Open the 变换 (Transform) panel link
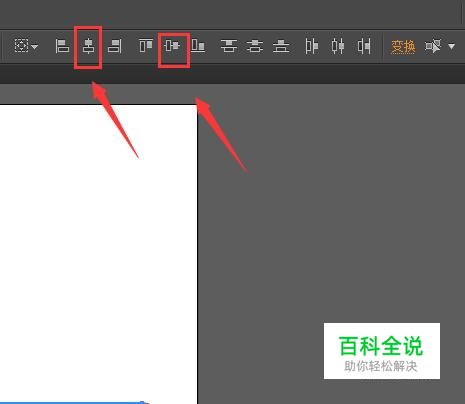 click(x=403, y=46)
